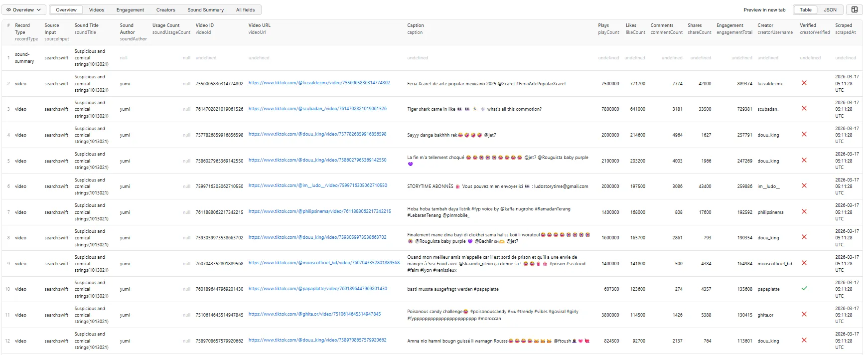Open the Overview view dropdown with eye icon
The width and height of the screenshot is (868, 355).
24,10
